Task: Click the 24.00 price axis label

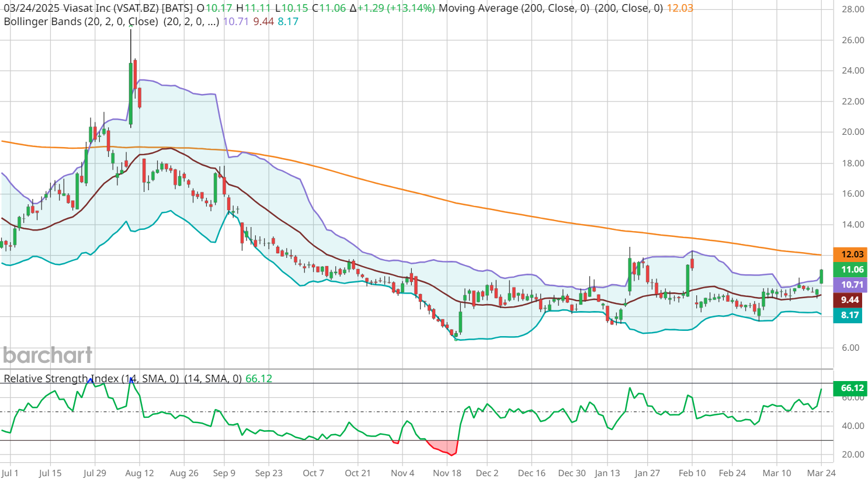Action: (853, 71)
